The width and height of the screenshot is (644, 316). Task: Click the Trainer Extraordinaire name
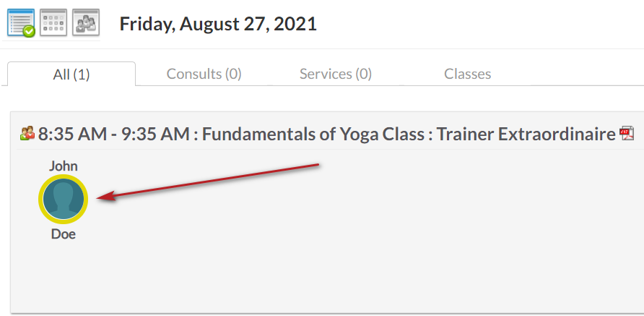pos(526,134)
